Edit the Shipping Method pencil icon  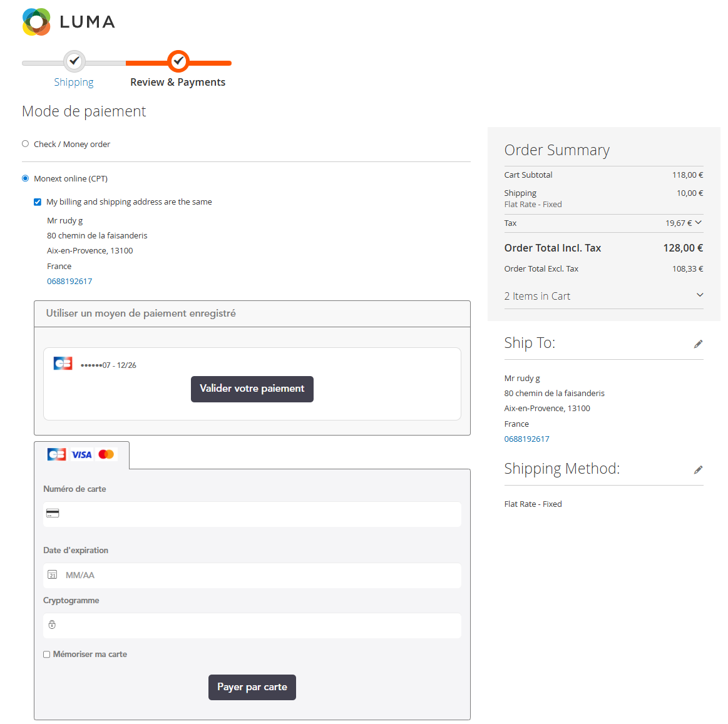tap(698, 470)
